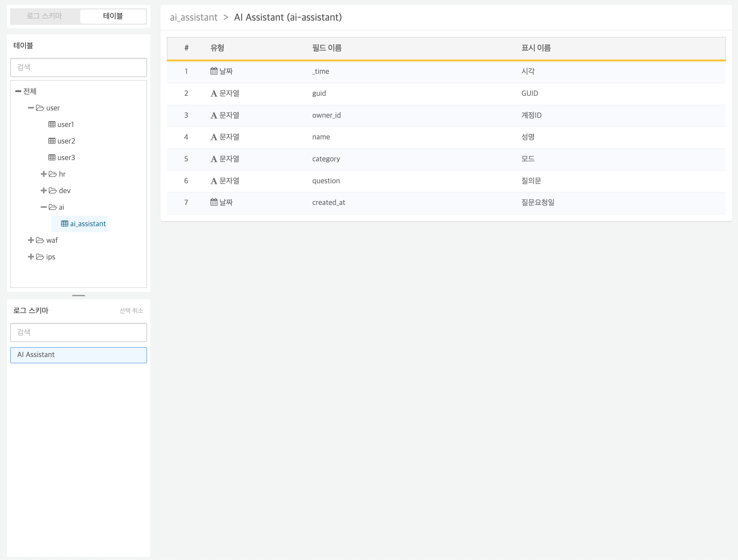Open the user1 table

coord(66,125)
